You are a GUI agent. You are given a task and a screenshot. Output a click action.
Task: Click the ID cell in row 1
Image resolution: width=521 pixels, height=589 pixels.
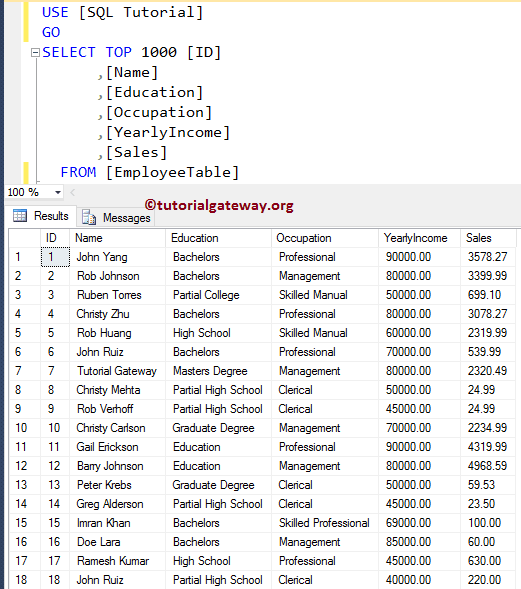pyautogui.click(x=55, y=257)
